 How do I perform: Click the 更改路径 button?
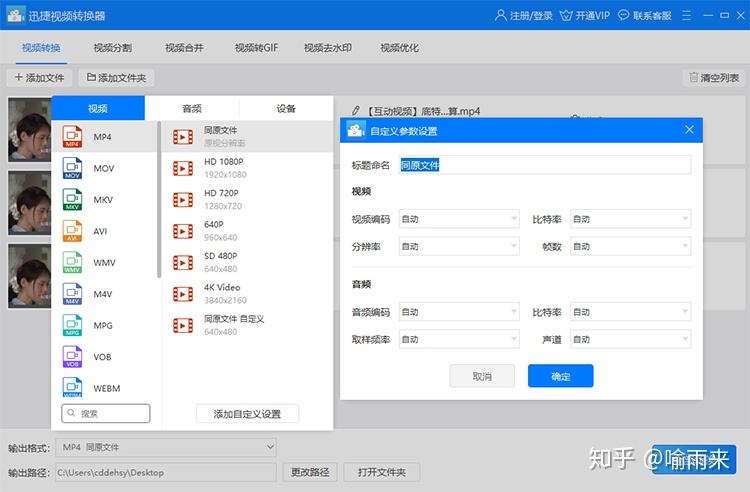[310, 472]
